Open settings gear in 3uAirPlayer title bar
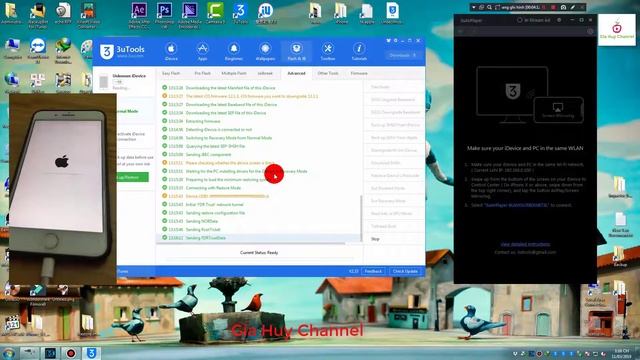This screenshot has height=360, width=640. coord(559,20)
